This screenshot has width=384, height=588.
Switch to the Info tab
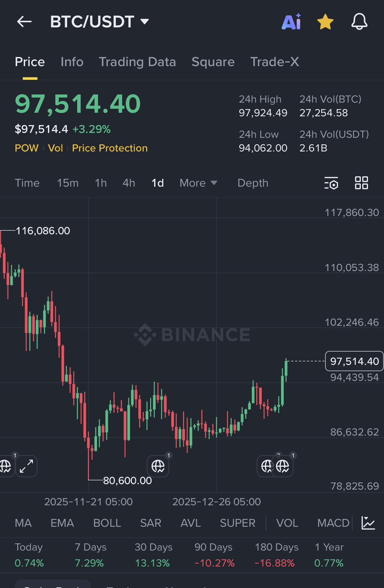(72, 62)
